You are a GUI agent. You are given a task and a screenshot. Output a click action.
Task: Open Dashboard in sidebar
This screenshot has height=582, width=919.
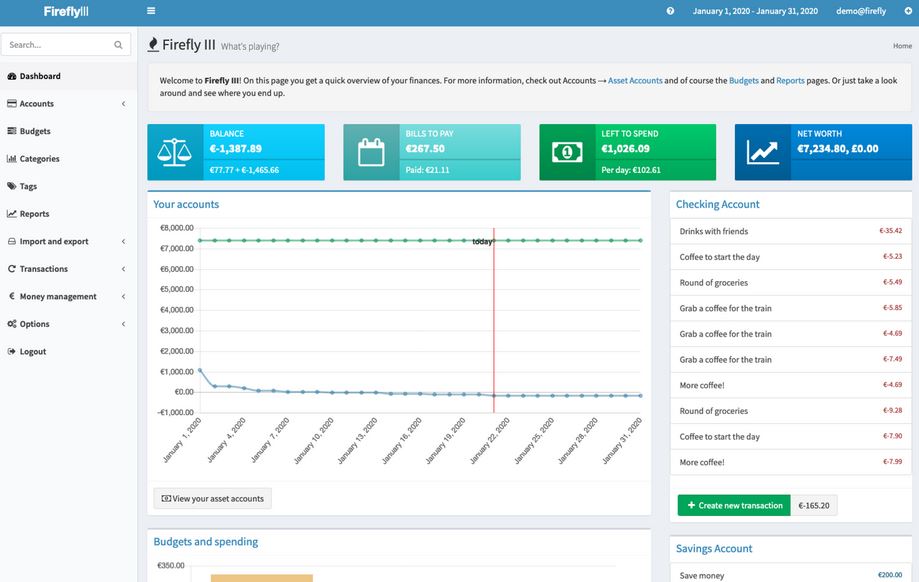69,76
